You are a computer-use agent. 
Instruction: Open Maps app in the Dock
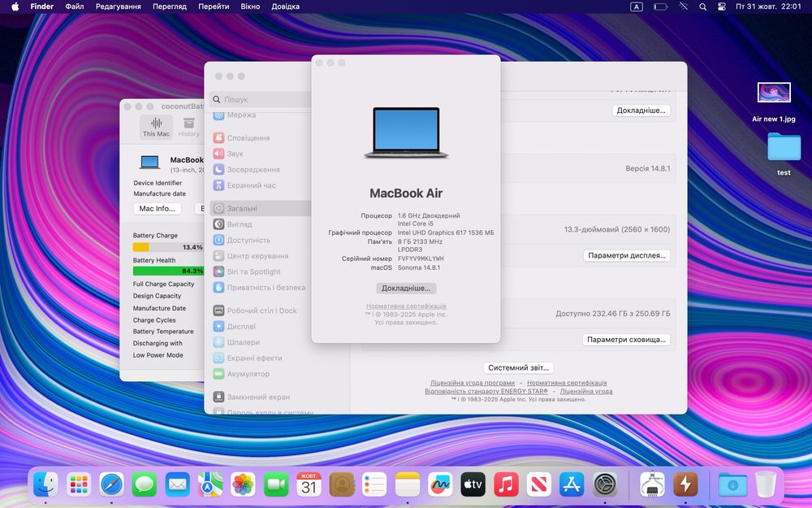tap(210, 484)
